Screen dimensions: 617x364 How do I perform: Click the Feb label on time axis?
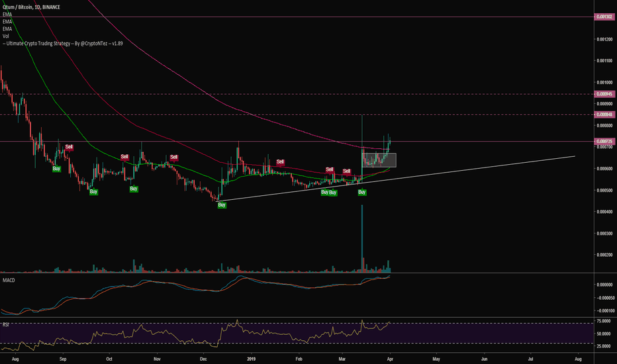(x=299, y=359)
